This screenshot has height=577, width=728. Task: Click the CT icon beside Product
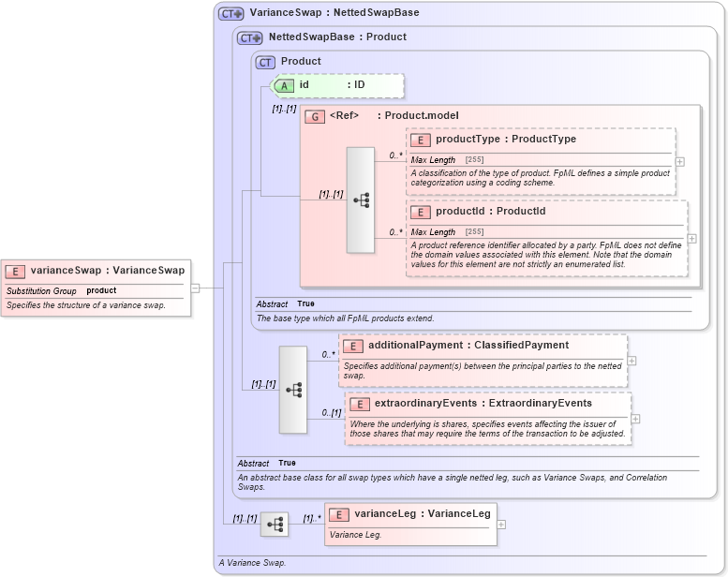tap(265, 62)
